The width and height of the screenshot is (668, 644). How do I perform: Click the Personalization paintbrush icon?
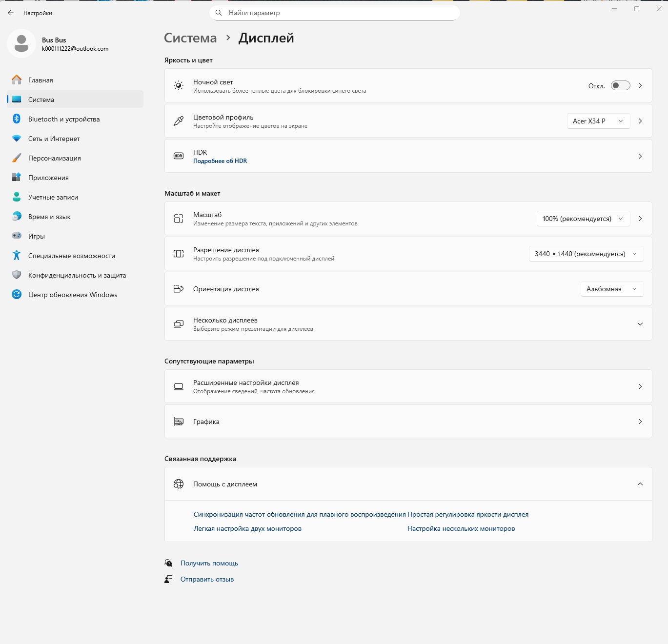pyautogui.click(x=17, y=158)
